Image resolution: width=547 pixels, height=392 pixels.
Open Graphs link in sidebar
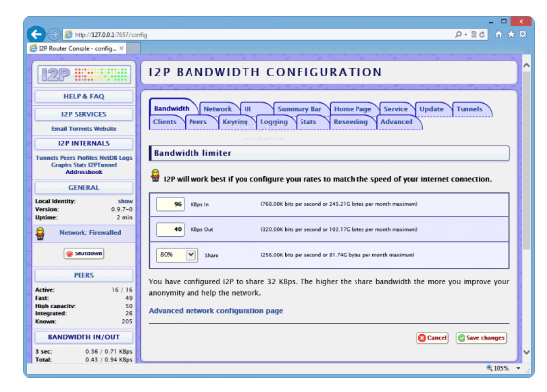tap(62, 165)
